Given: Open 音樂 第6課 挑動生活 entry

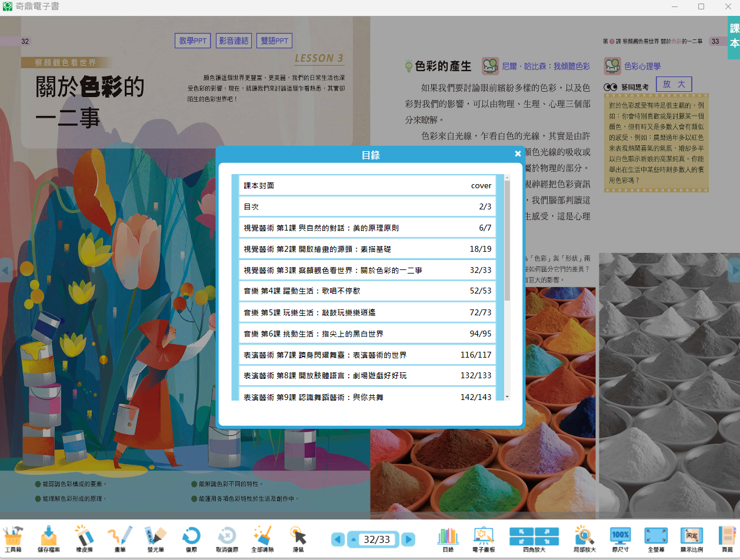Looking at the screenshot, I should 368,334.
